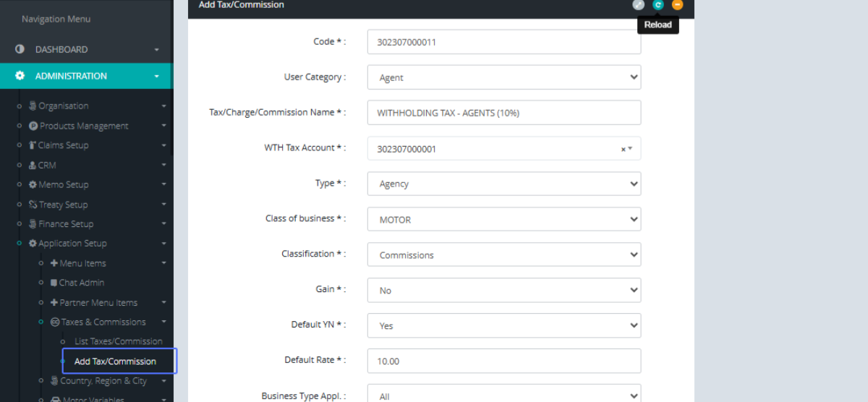Click the Default Rate input field
868x402 pixels.
coord(503,361)
